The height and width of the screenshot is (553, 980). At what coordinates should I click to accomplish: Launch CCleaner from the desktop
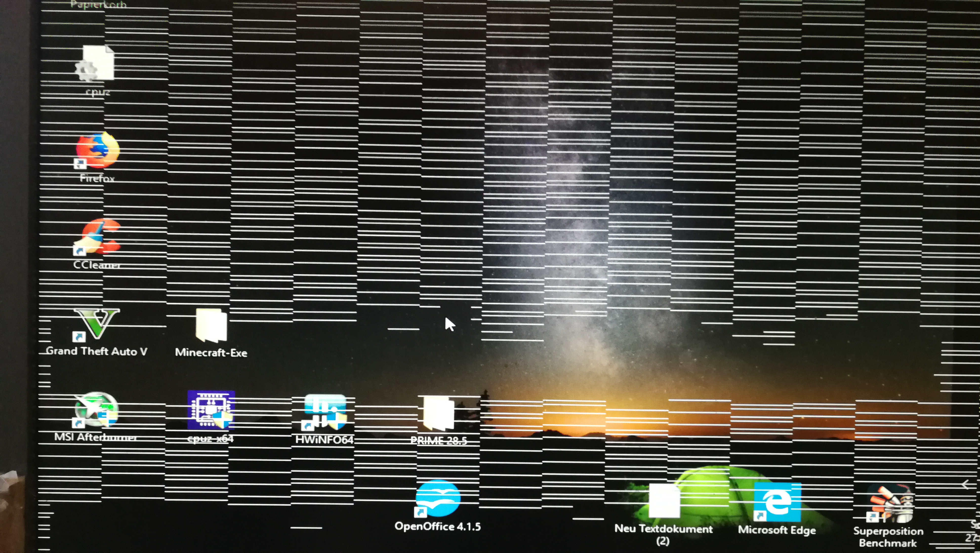point(97,236)
